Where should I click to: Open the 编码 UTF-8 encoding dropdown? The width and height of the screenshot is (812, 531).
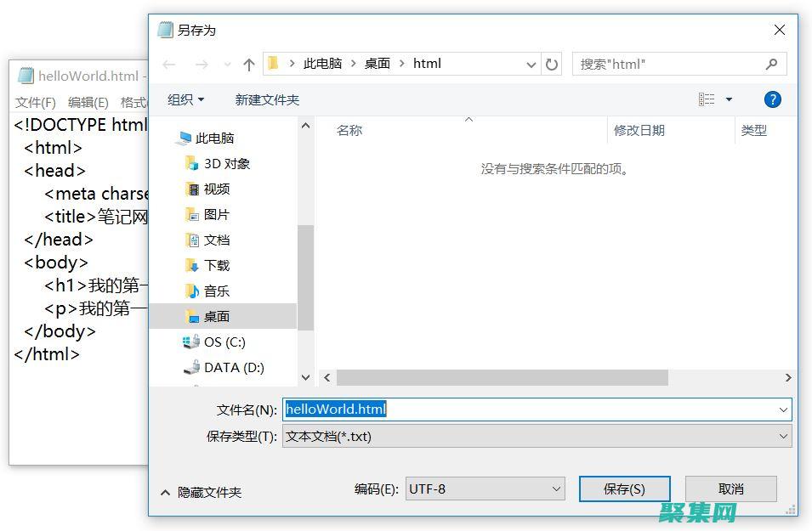(554, 489)
